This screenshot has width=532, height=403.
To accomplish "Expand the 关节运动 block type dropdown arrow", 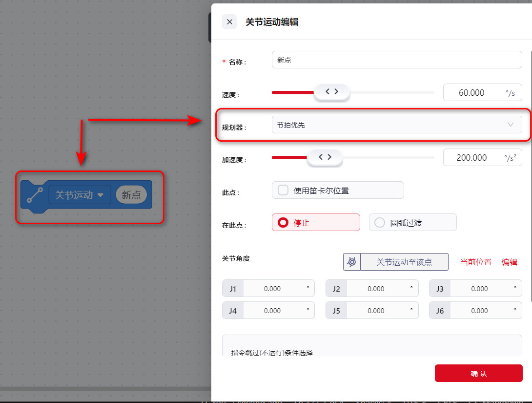I will (101, 195).
